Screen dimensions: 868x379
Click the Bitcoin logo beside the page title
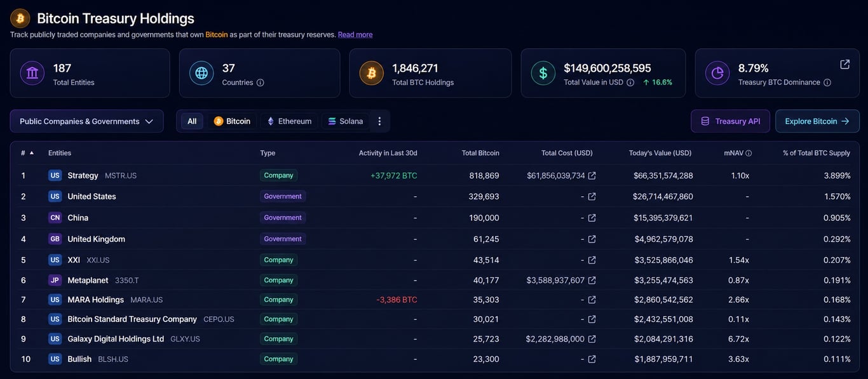pyautogui.click(x=20, y=18)
